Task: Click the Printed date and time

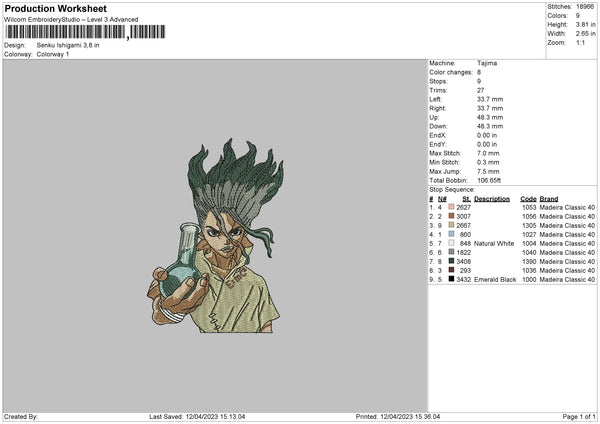Action: 410,416
